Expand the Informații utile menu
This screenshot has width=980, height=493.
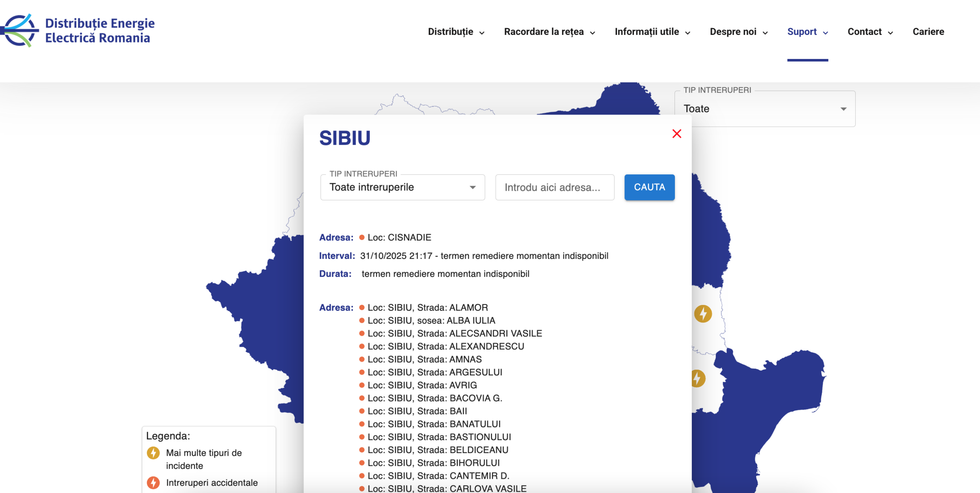point(652,32)
